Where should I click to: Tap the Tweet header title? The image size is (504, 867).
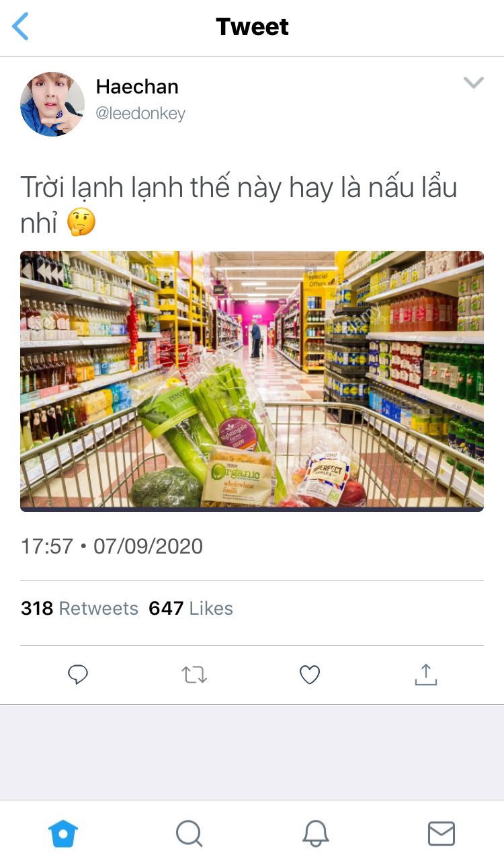253,27
